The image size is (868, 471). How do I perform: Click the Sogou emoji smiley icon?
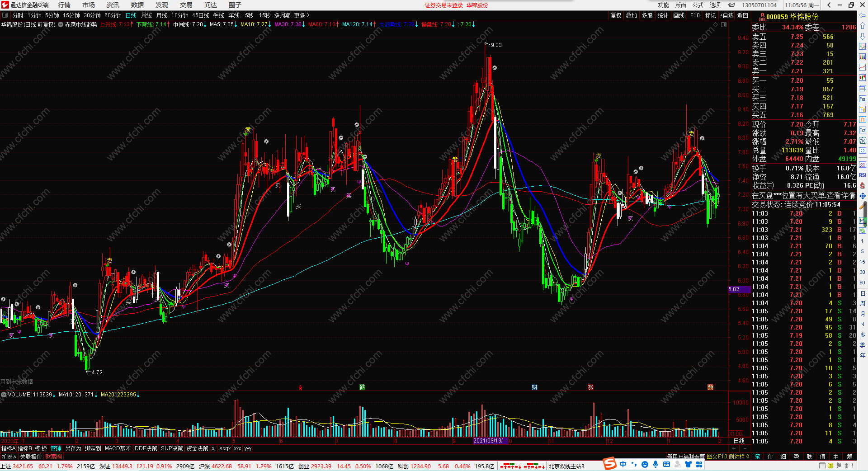click(x=645, y=465)
